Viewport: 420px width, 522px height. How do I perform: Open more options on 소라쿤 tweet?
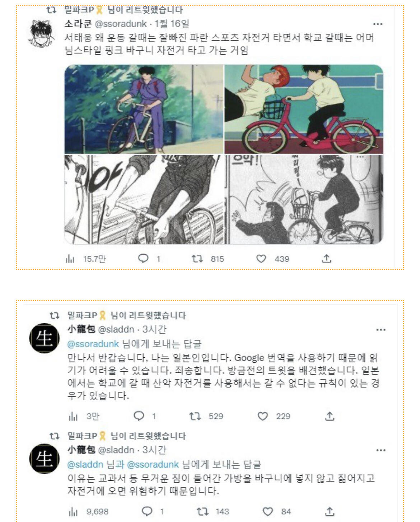coord(378,24)
